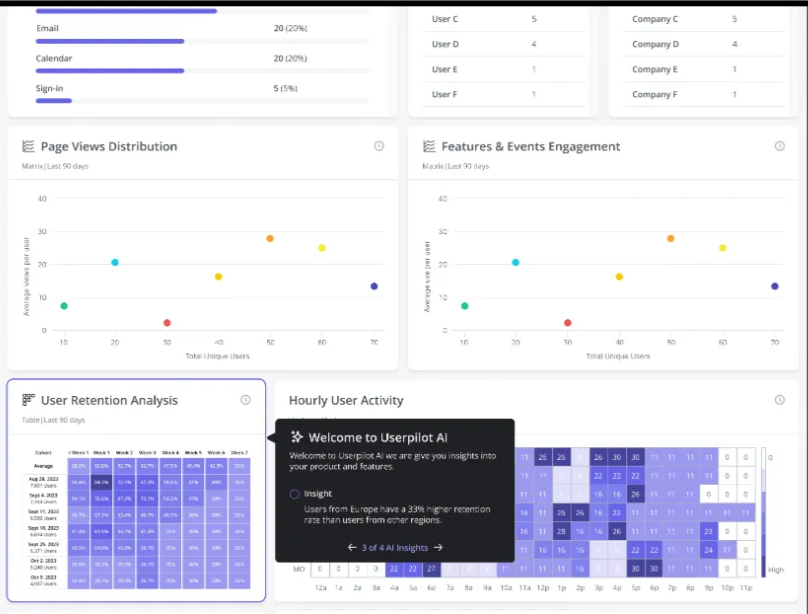This screenshot has width=808, height=614.
Task: Click the 'Company F' row label
Action: click(655, 94)
